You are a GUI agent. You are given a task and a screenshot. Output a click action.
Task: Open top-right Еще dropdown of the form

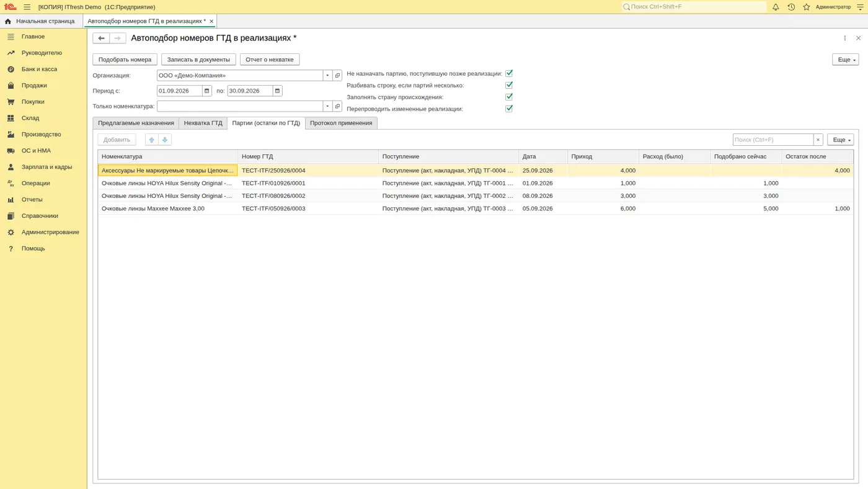click(845, 60)
